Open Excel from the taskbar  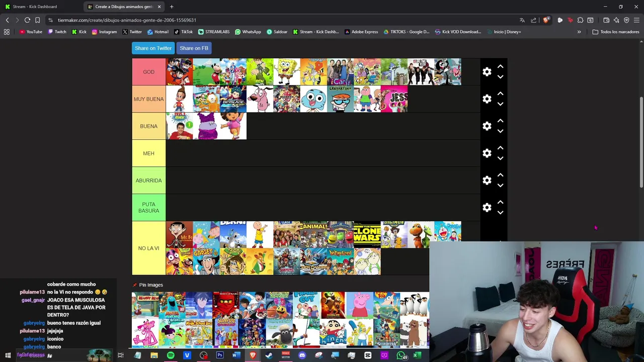point(417,355)
